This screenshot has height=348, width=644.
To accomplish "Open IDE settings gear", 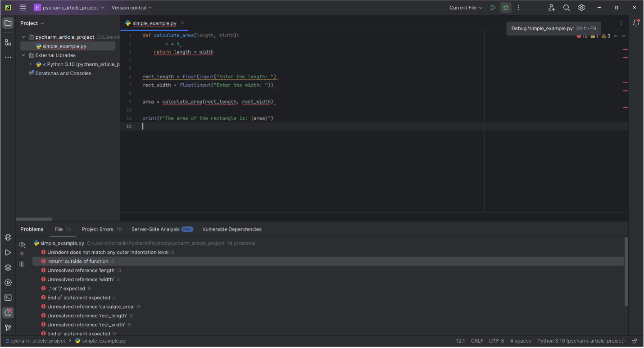I will (x=581, y=8).
